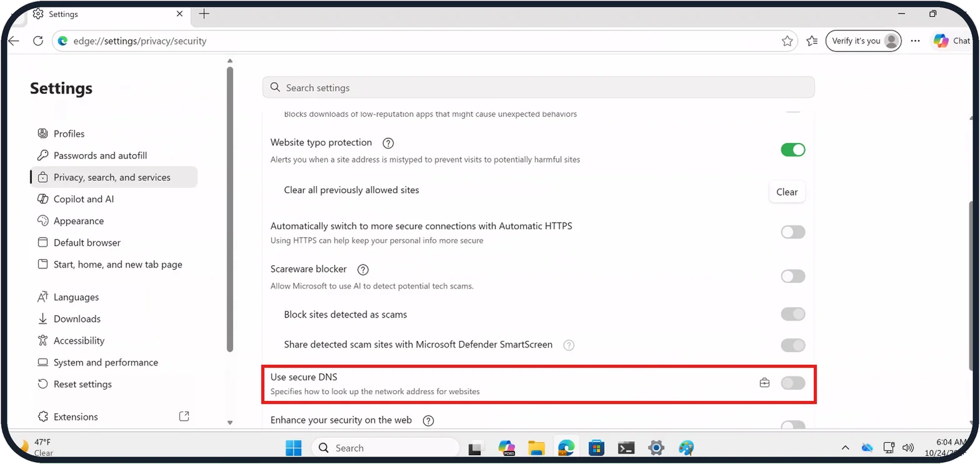980x464 pixels.
Task: Open the Windows Start menu
Action: point(293,448)
